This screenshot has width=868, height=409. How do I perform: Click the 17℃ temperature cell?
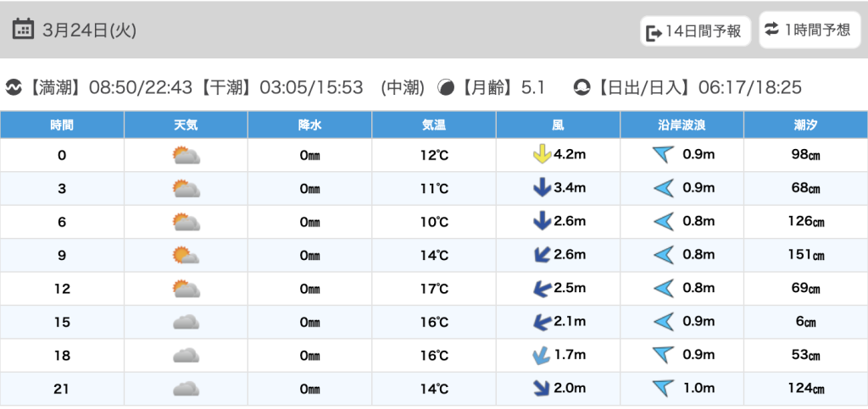tap(434, 289)
